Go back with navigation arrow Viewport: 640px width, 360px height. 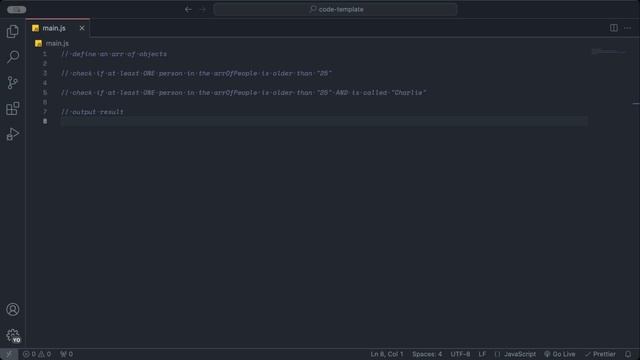click(x=188, y=9)
